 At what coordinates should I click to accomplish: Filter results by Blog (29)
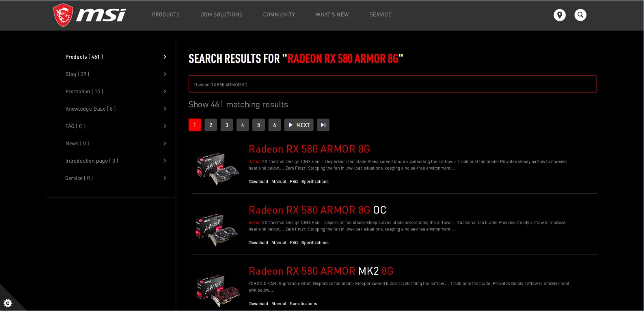pyautogui.click(x=77, y=74)
